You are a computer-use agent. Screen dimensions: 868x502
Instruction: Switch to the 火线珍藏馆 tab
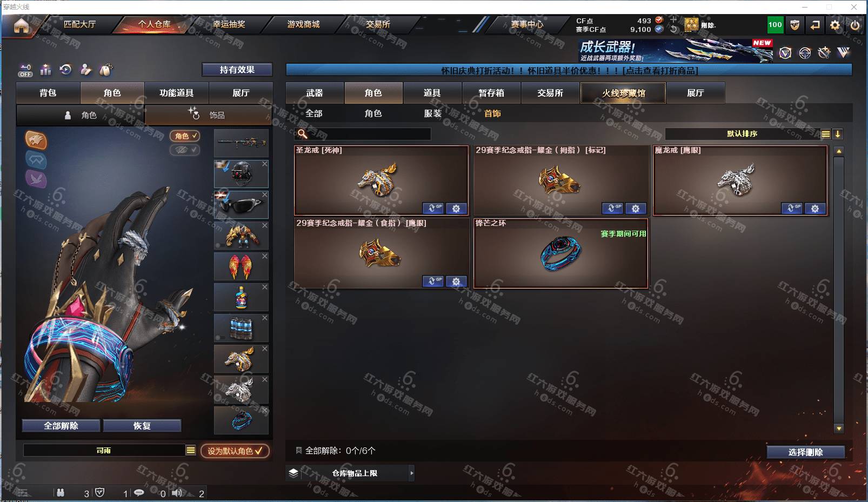coord(623,93)
